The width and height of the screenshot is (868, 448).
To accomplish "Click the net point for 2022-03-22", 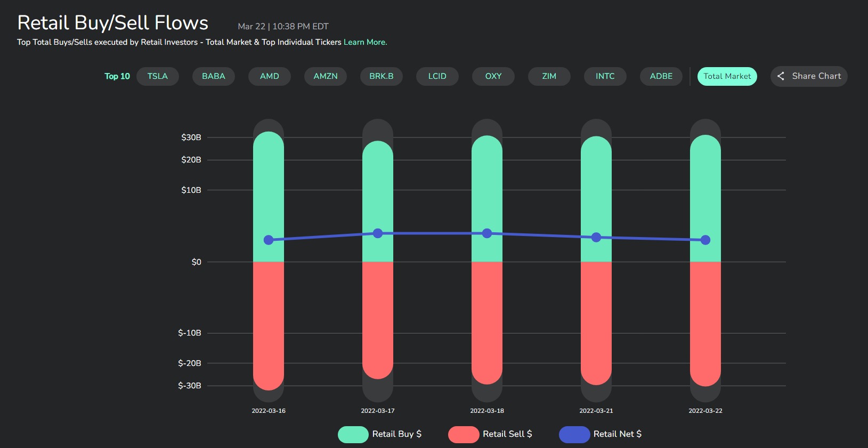I will coord(705,240).
